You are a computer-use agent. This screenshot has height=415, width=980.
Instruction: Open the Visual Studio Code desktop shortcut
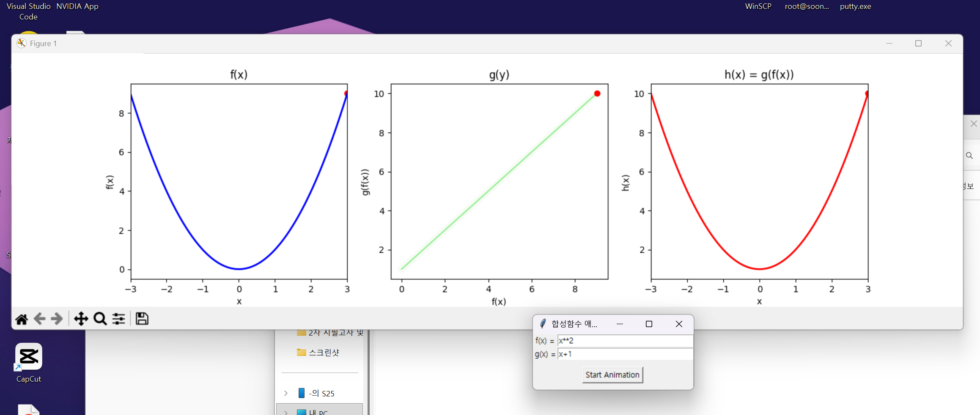coord(28,11)
